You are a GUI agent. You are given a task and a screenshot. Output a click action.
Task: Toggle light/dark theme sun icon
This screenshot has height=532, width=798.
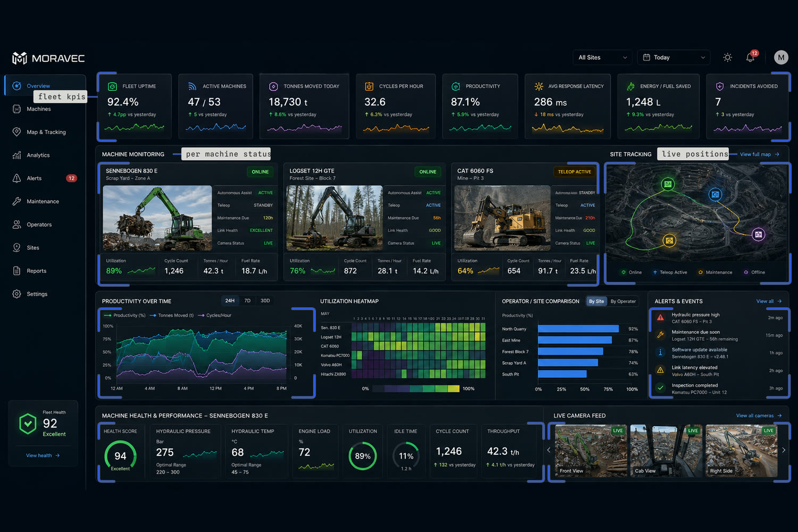[728, 57]
